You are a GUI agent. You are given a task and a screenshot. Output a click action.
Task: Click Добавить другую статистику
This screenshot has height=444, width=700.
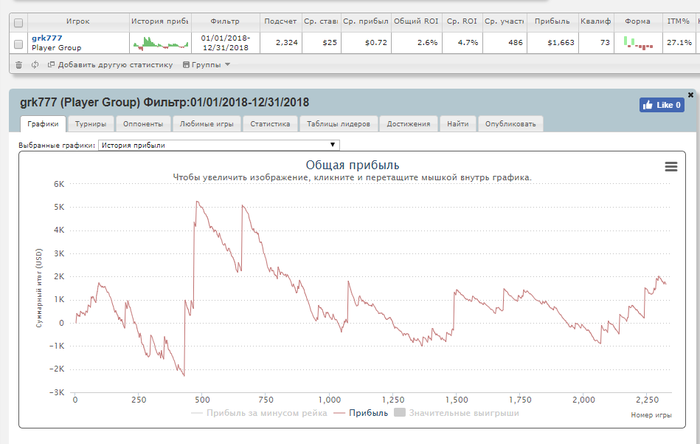click(110, 65)
